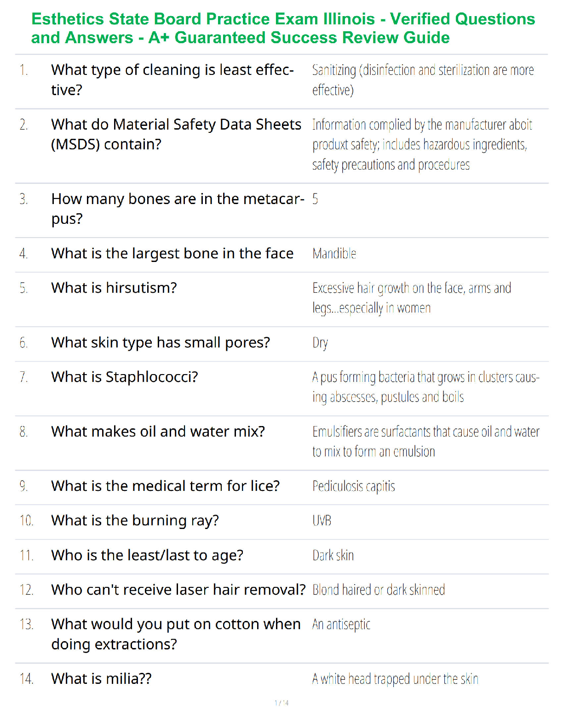Click the 'What is milia??' question
Image resolution: width=563 pixels, height=728 pixels.
click(x=102, y=679)
